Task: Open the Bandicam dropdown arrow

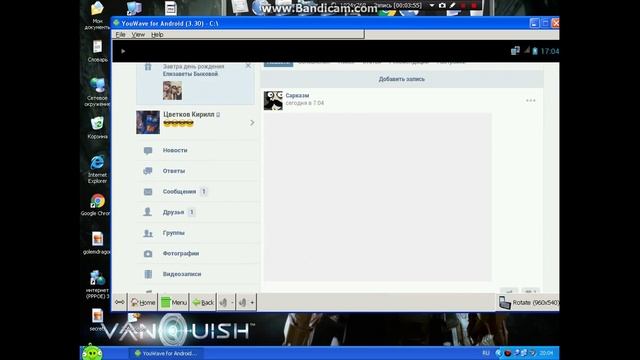Action: [x=431, y=6]
